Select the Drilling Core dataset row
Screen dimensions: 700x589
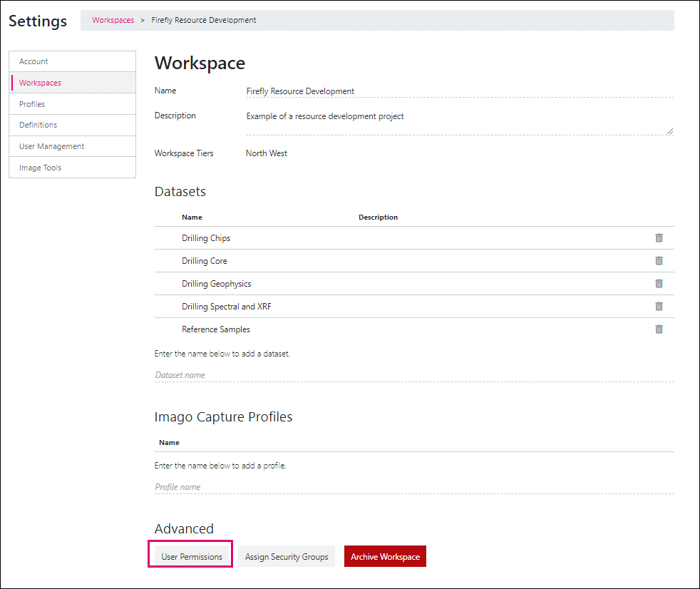coord(414,261)
